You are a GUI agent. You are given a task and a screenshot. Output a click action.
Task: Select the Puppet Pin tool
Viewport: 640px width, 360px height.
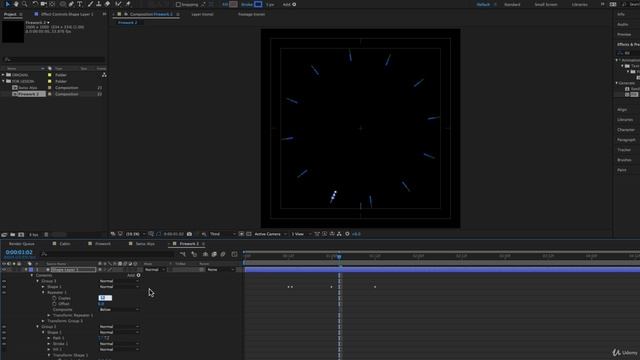(x=128, y=4)
